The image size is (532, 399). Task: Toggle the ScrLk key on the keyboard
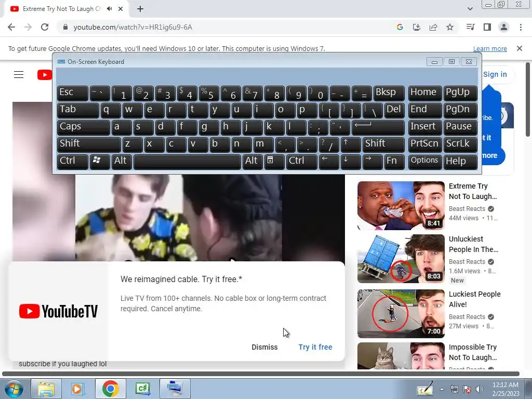[x=460, y=144]
